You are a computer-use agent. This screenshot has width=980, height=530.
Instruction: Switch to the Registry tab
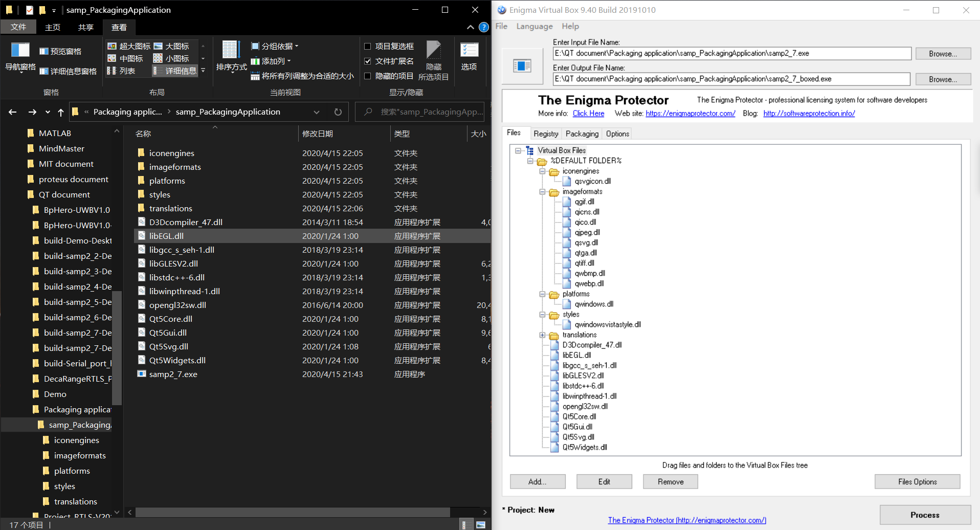tap(545, 134)
